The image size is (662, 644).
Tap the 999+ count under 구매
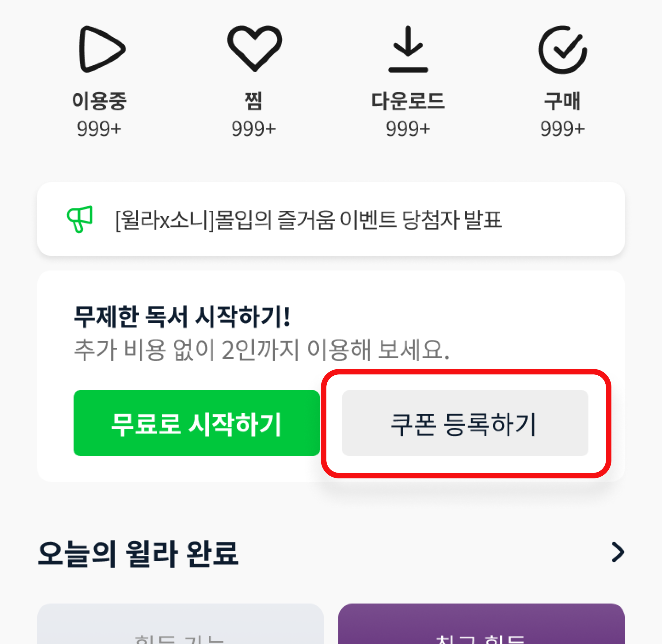pyautogui.click(x=563, y=129)
